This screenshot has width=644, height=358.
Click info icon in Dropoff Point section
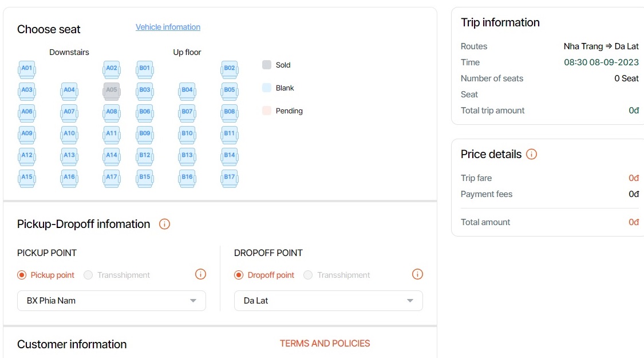417,274
